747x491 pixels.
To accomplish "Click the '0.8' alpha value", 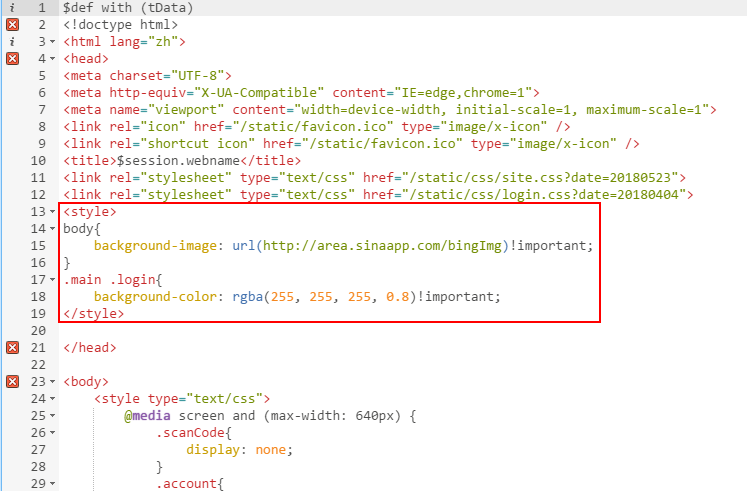I will tap(397, 297).
